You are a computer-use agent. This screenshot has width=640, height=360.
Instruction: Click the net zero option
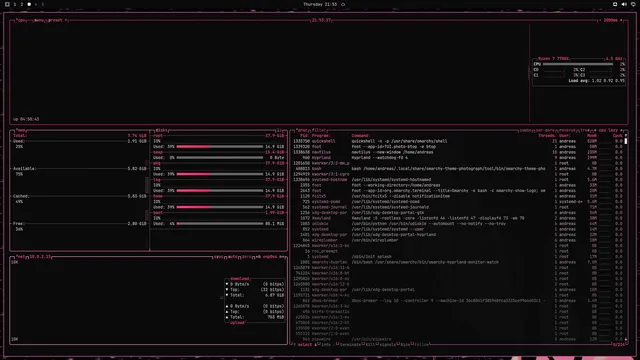click(247, 257)
